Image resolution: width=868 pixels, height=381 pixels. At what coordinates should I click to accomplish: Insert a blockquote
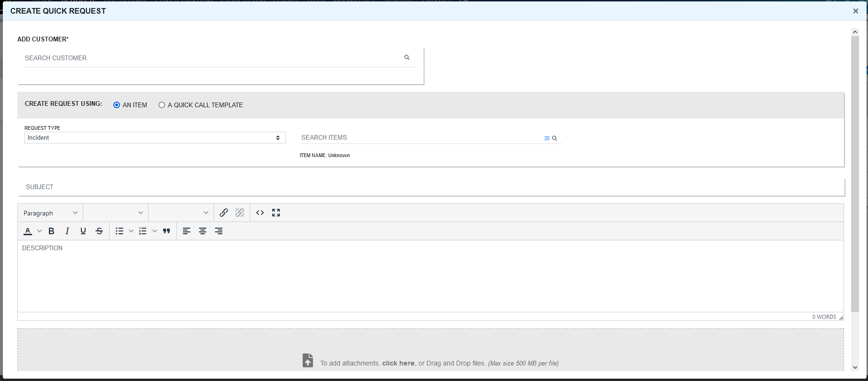pos(166,231)
